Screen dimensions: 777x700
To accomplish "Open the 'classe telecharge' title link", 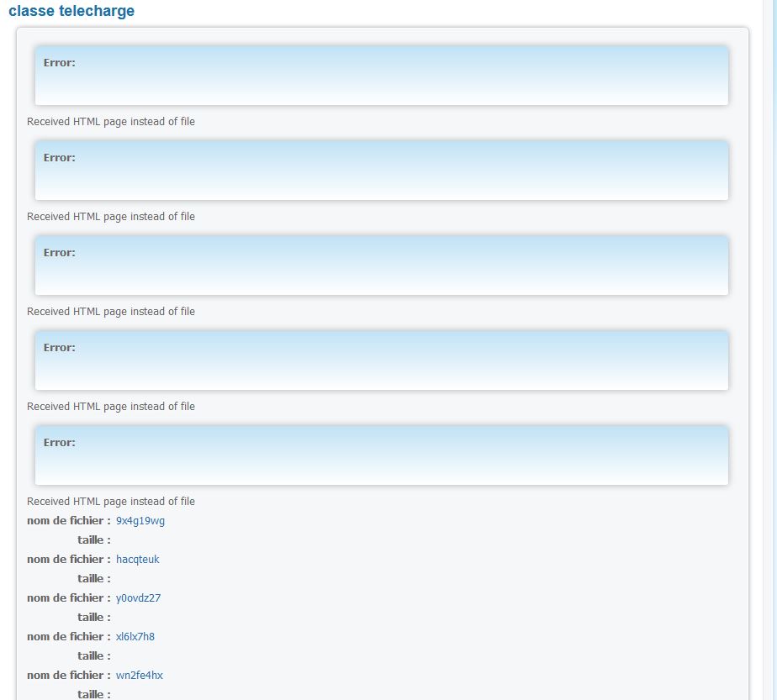I will [71, 12].
